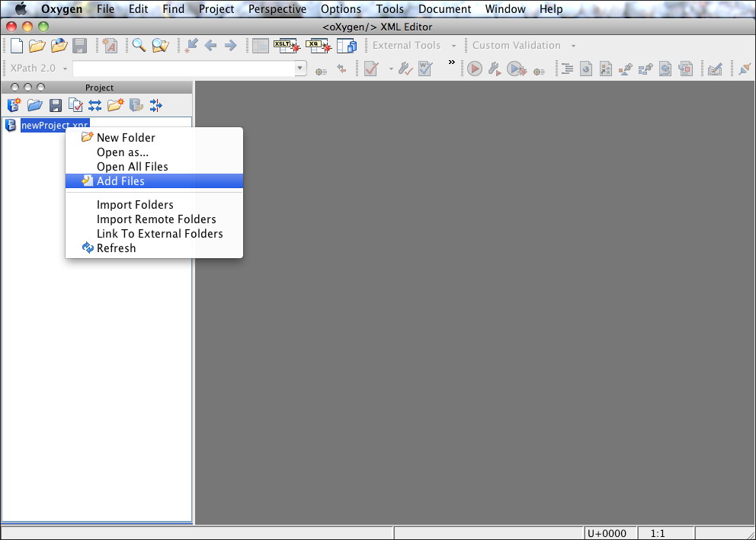Expand the XPath expression history dropdown arrow

point(300,68)
